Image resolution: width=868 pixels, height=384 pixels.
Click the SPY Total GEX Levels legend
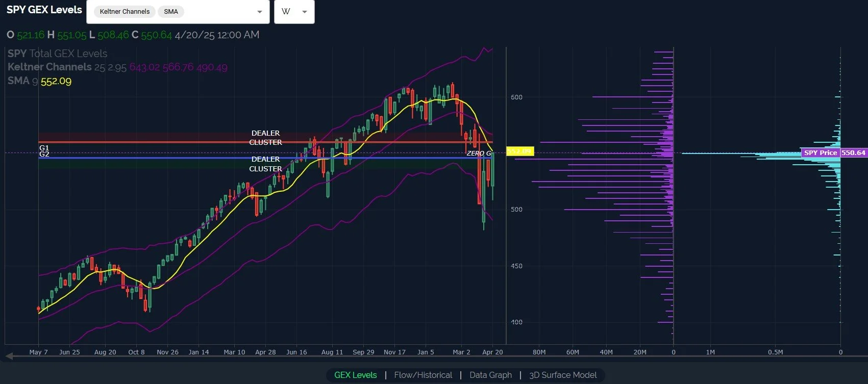(57, 54)
